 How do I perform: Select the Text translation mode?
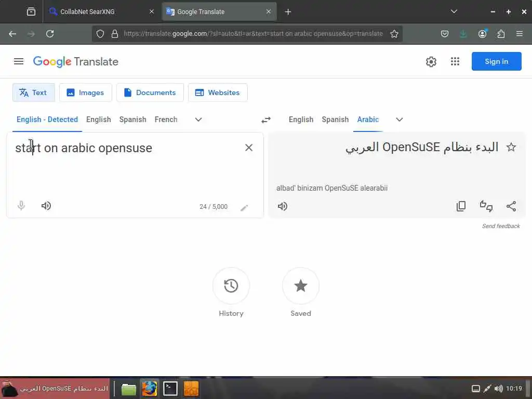(34, 92)
